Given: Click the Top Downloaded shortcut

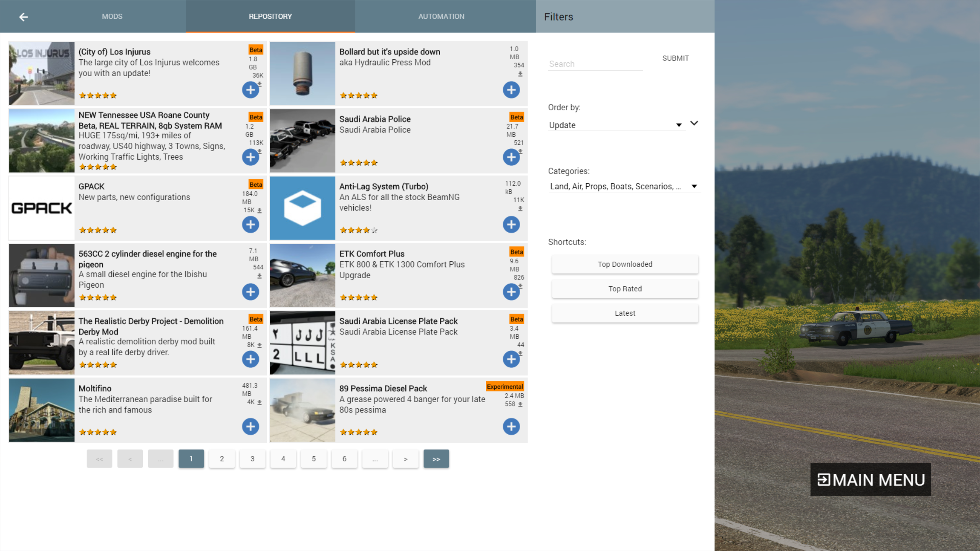Looking at the screenshot, I should [x=625, y=264].
